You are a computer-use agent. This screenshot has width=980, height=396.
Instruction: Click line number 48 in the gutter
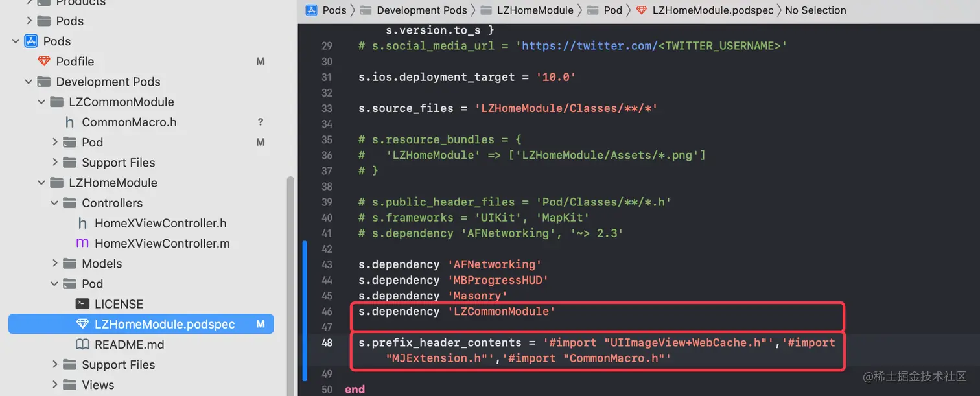click(x=327, y=342)
